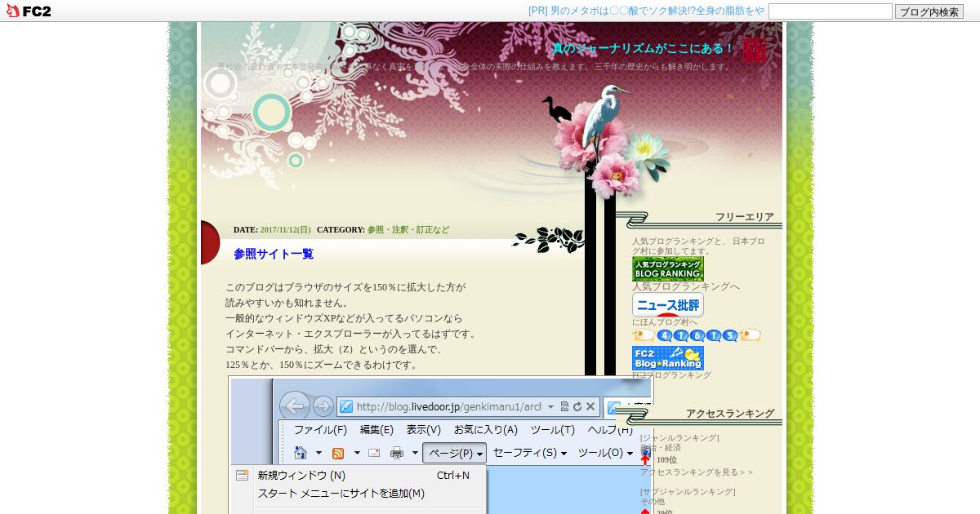Choose スタート メニューにサイトを追加(M) entry

click(x=341, y=493)
